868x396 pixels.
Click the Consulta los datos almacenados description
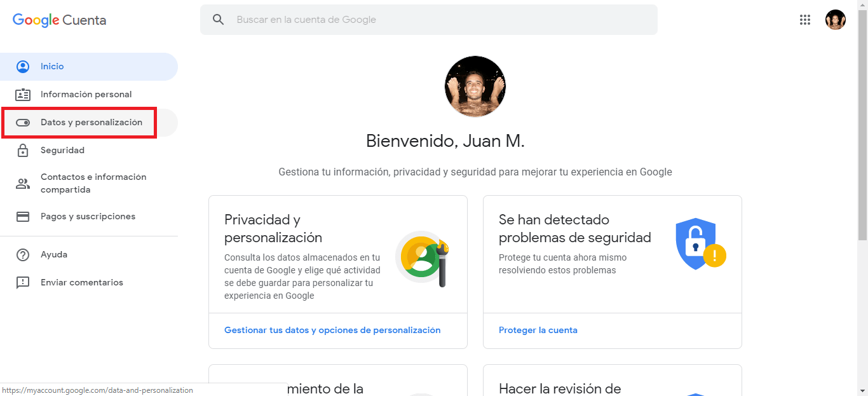tap(302, 277)
